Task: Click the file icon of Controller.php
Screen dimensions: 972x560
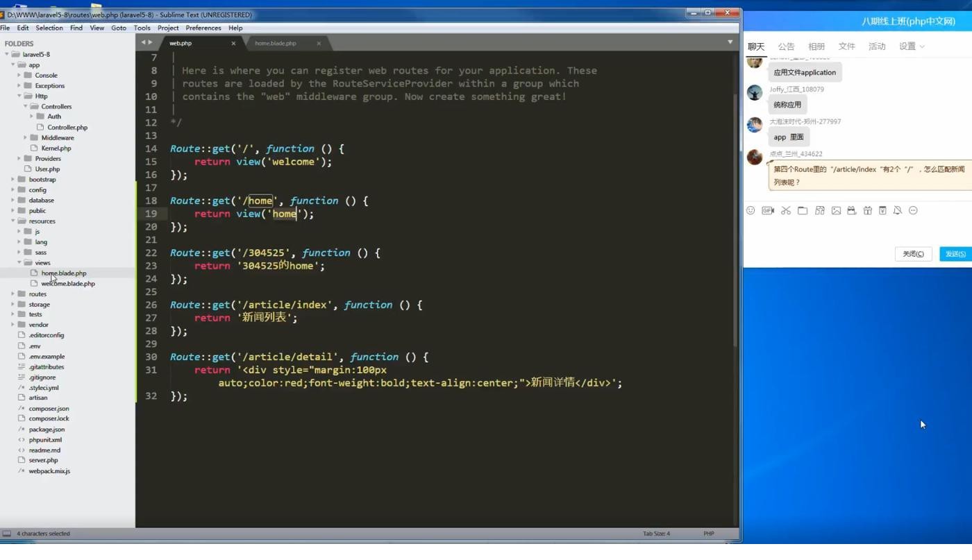Action: coord(41,127)
